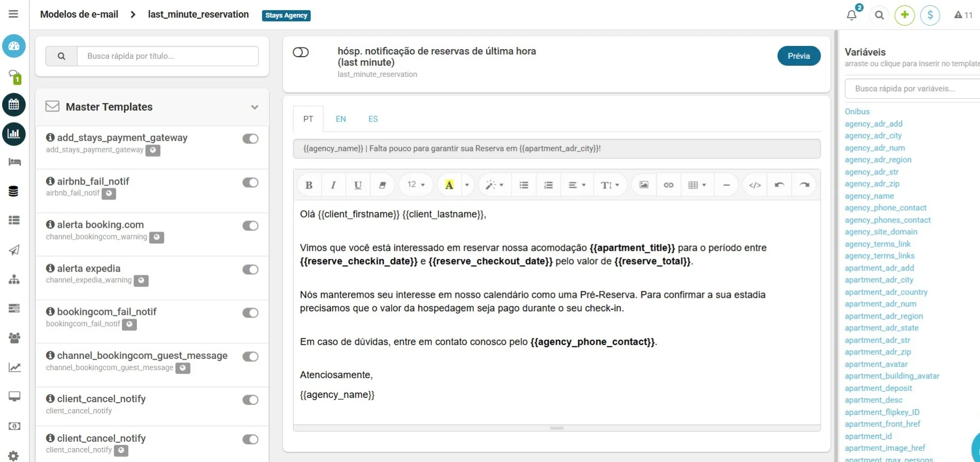Open the magic wand style dropdown
The height and width of the screenshot is (462, 980).
494,185
